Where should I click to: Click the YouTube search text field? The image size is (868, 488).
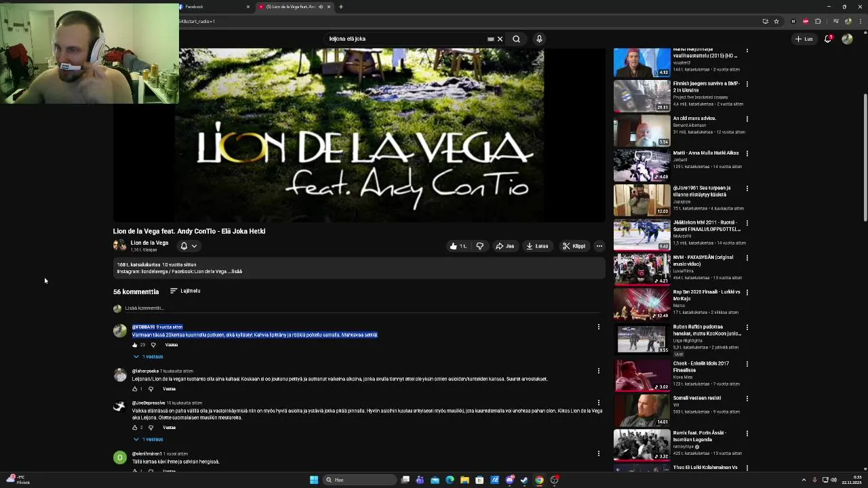coord(406,39)
